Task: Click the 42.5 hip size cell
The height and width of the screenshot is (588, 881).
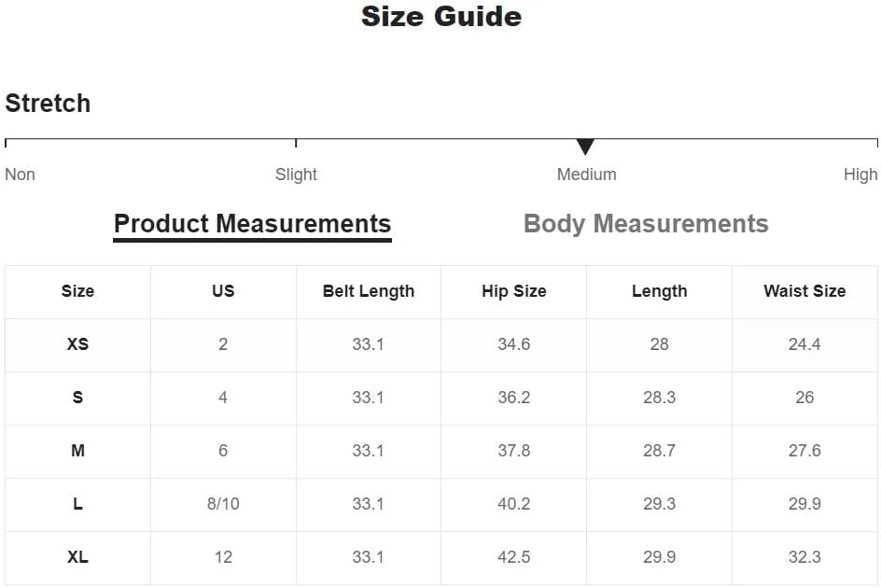Action: [514, 557]
